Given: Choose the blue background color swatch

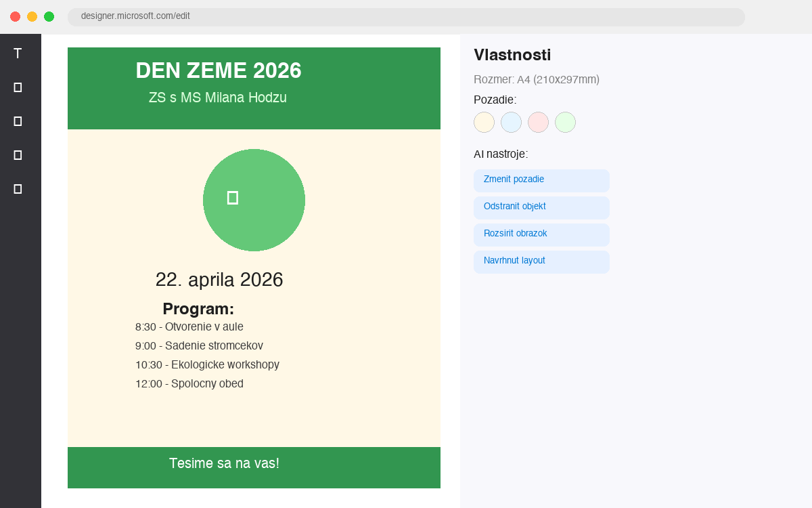Looking at the screenshot, I should pos(511,122).
